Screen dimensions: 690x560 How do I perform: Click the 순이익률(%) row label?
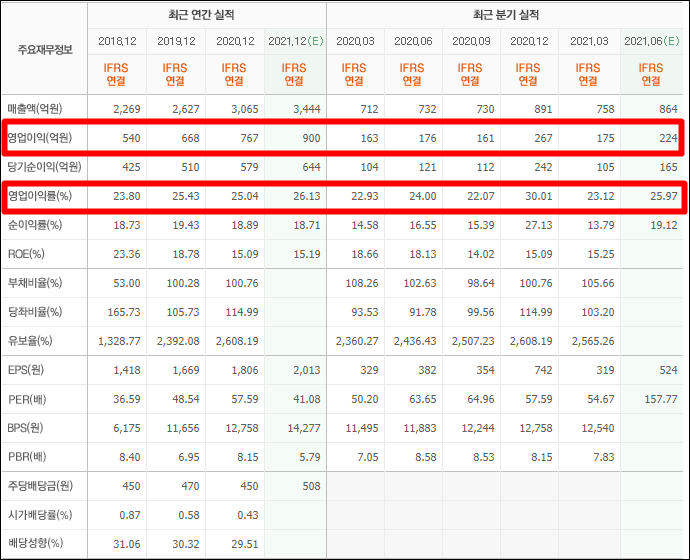click(x=35, y=225)
